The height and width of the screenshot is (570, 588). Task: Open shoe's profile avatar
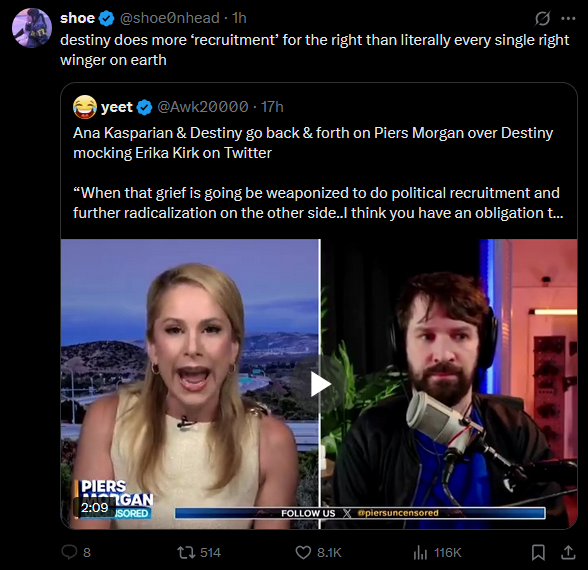32,28
